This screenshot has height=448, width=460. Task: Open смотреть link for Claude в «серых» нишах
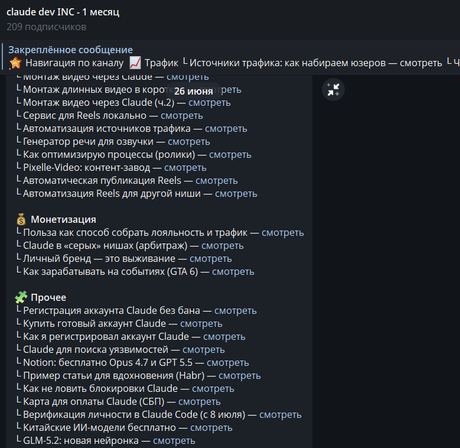pyautogui.click(x=222, y=245)
